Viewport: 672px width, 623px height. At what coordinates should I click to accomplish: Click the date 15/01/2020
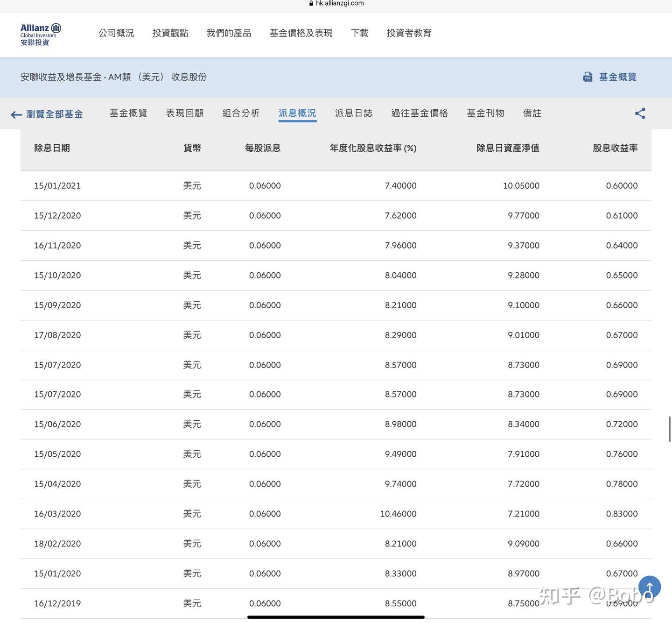pos(57,574)
